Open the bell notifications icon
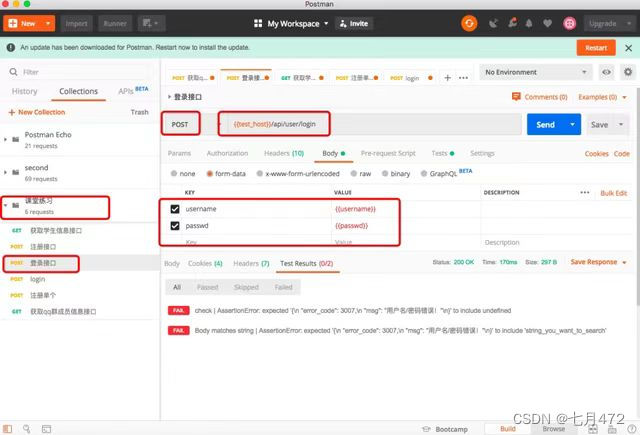The height and width of the screenshot is (435, 640). [x=529, y=23]
